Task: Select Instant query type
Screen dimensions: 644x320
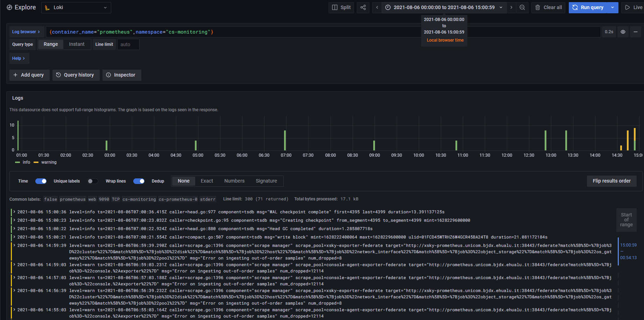Action: (77, 44)
